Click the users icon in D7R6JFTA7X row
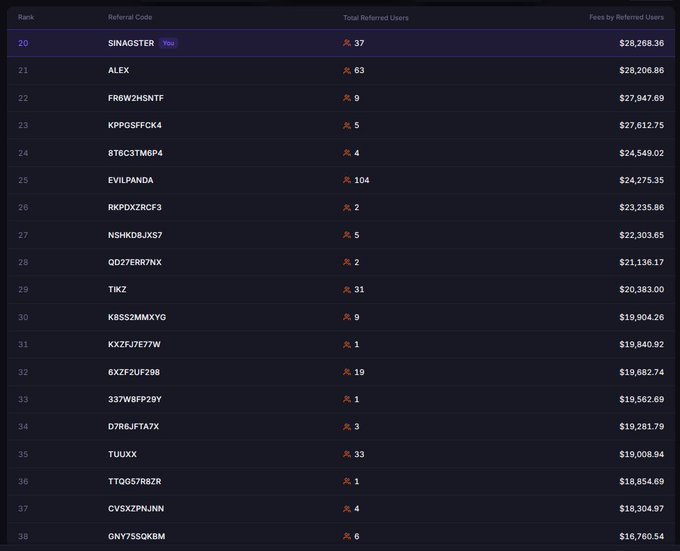 point(347,427)
